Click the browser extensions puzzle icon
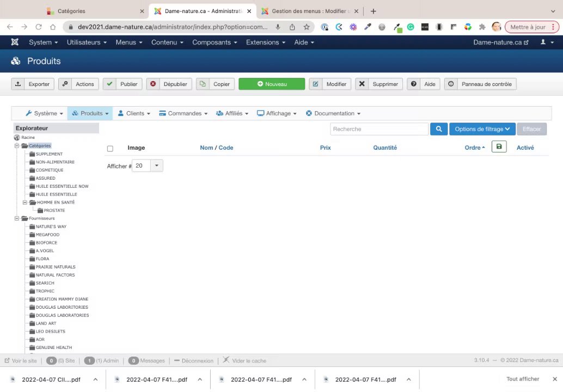Viewport: 563px width, 392px height. click(482, 27)
